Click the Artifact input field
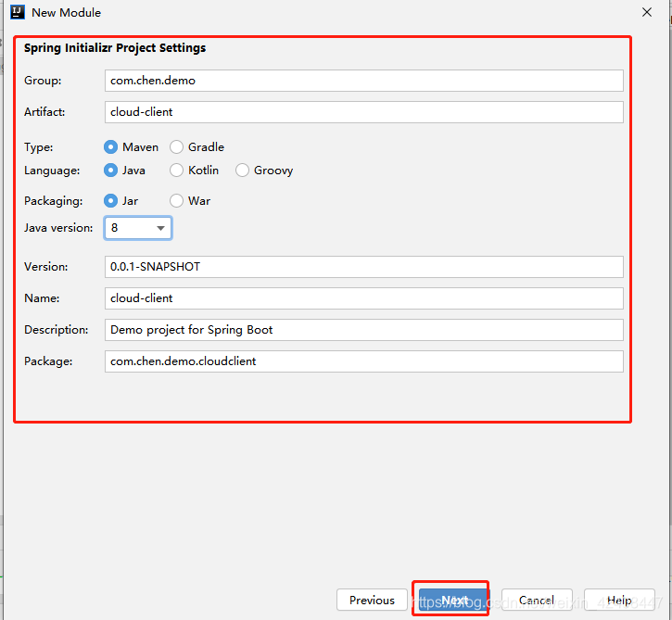Viewport: 672px width, 620px height. (x=364, y=112)
